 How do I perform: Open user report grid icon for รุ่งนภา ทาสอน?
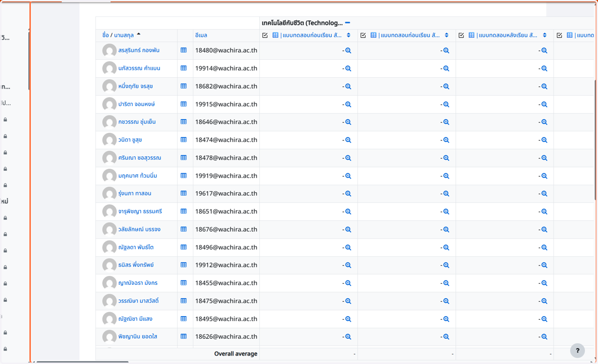pos(183,194)
